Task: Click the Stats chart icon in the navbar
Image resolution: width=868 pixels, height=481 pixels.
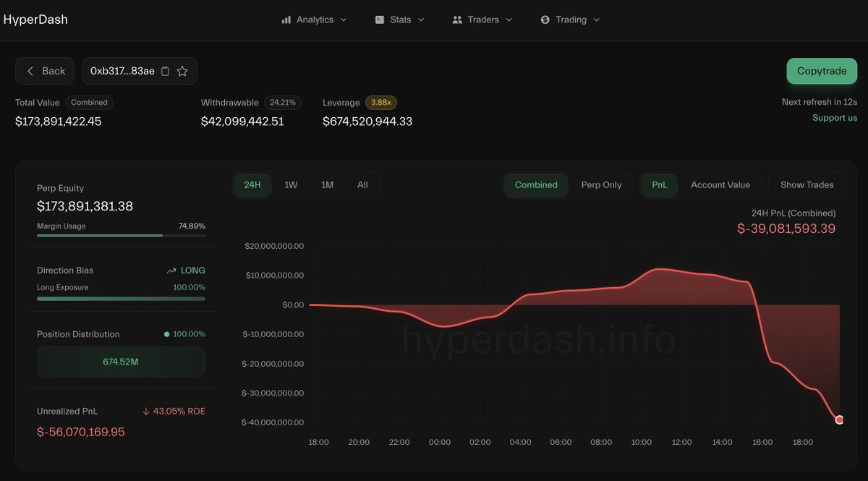Action: tap(379, 20)
